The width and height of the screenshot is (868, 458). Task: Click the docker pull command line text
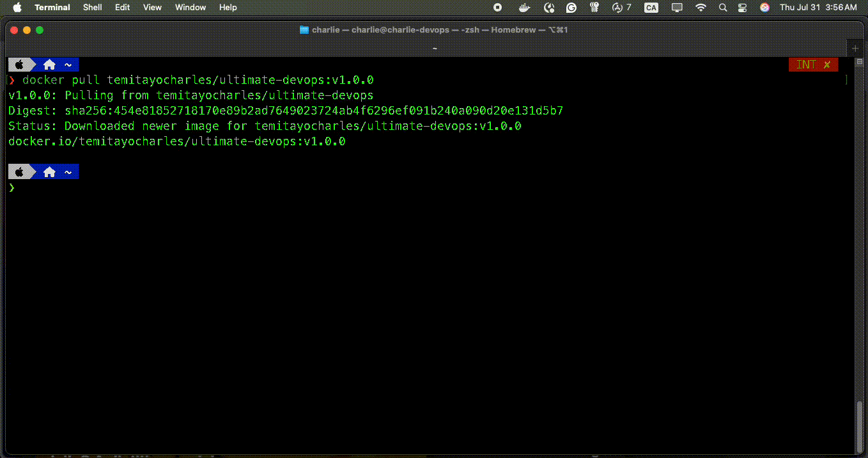(x=198, y=80)
